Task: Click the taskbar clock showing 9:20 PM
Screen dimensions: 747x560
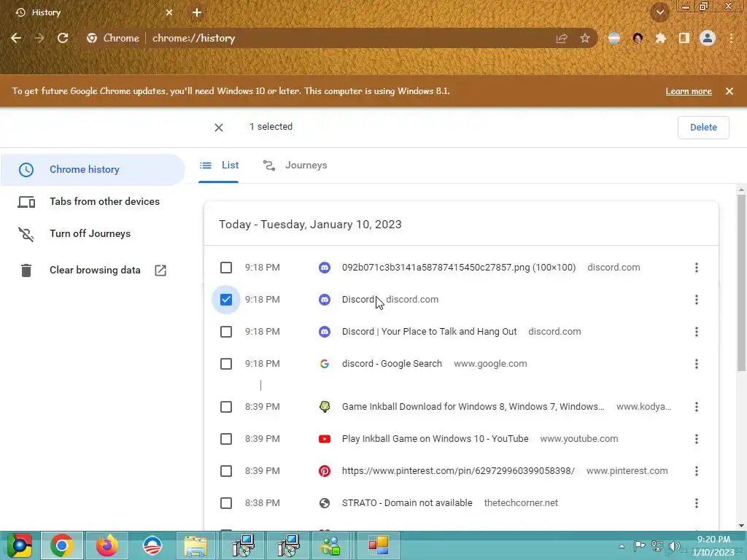Action: [x=713, y=545]
